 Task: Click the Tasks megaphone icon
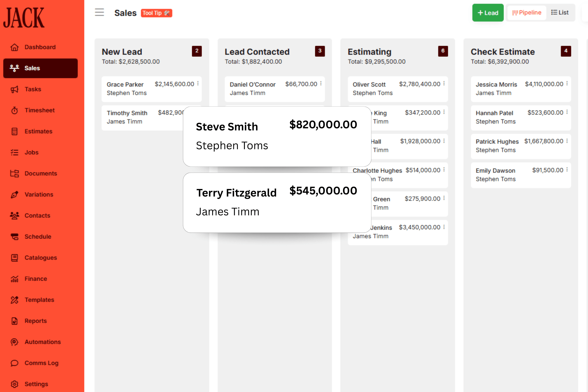[15, 89]
